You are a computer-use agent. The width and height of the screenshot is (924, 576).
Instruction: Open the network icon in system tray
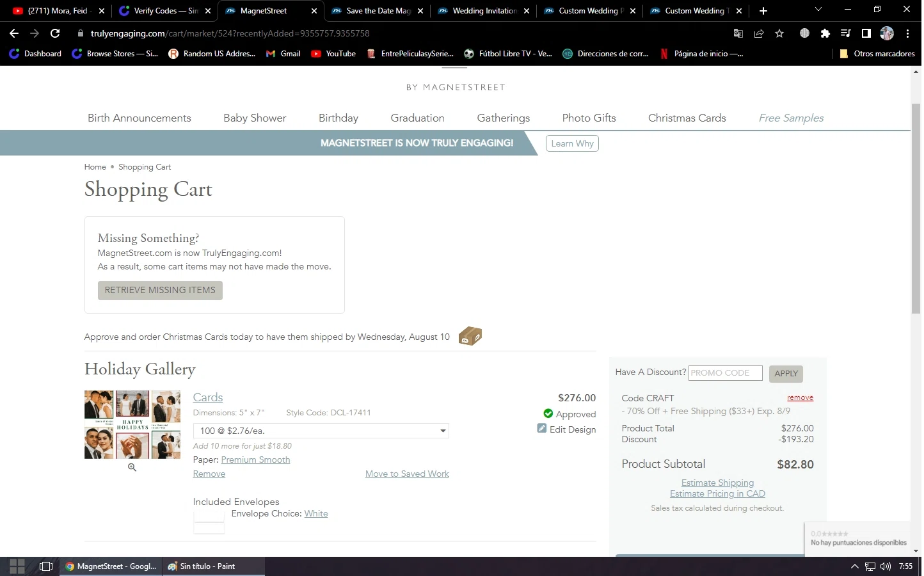tap(870, 566)
